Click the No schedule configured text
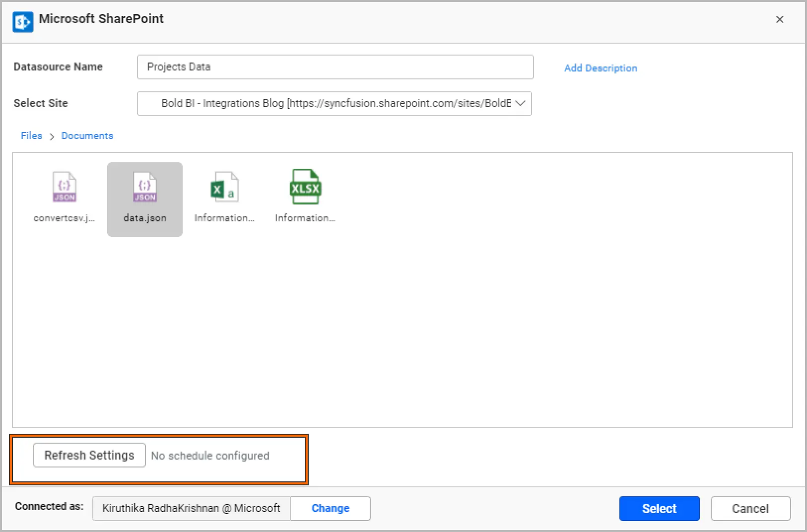 tap(210, 456)
